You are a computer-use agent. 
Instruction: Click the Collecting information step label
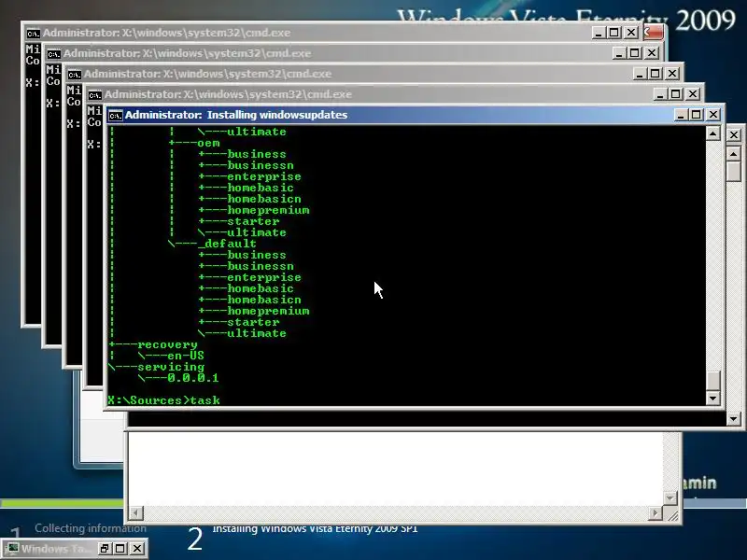(x=91, y=528)
